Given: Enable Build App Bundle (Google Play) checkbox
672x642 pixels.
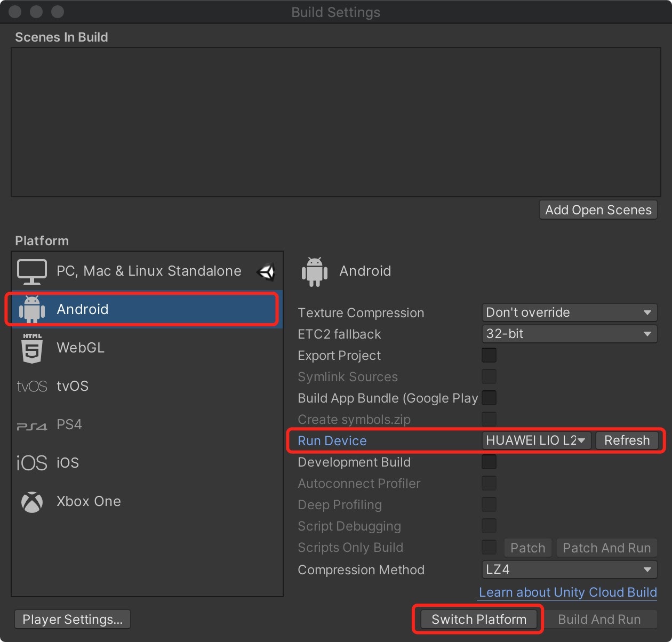Looking at the screenshot, I should [489, 398].
